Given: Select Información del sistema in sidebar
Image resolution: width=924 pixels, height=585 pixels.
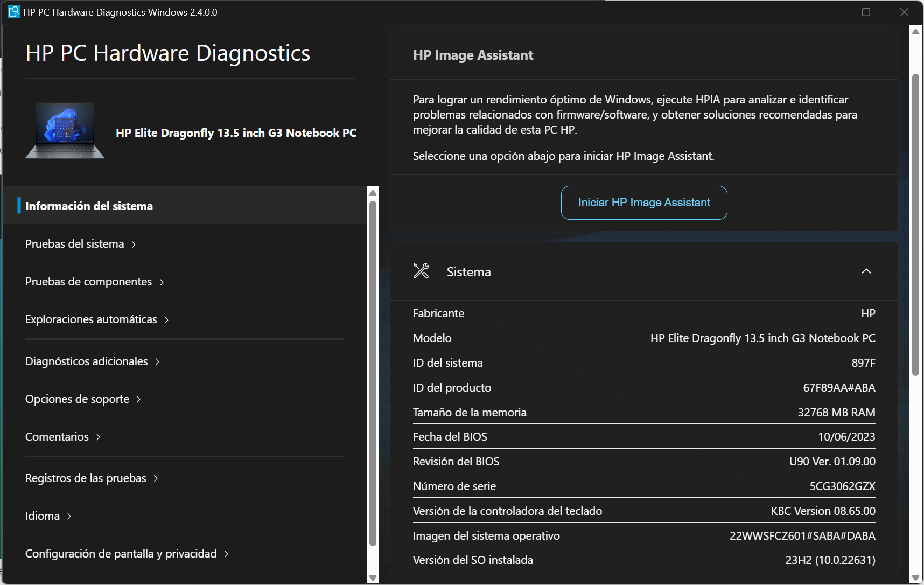Looking at the screenshot, I should tap(185, 206).
